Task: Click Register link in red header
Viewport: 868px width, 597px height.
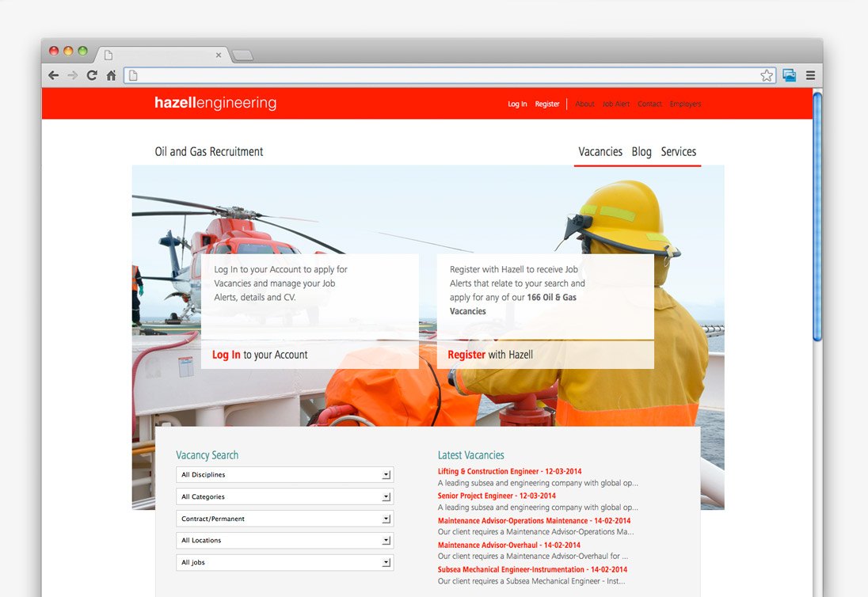Action: (546, 104)
